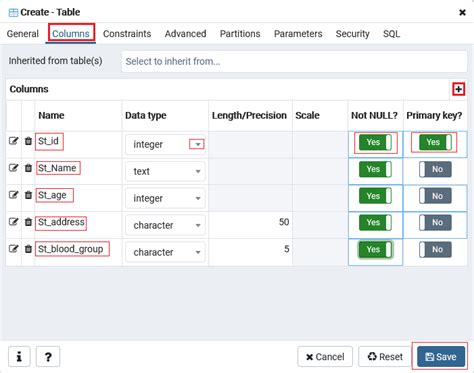The height and width of the screenshot is (373, 474).
Task: Edit the St_age column row
Action: click(x=13, y=195)
